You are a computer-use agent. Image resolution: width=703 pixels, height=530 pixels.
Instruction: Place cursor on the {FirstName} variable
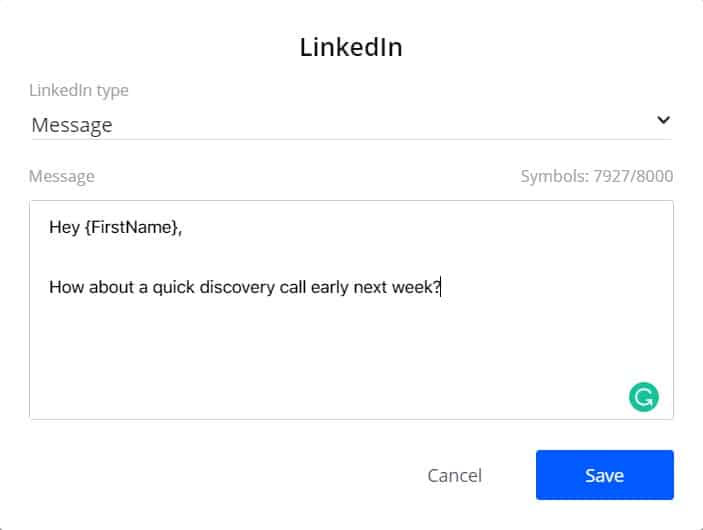coord(131,227)
